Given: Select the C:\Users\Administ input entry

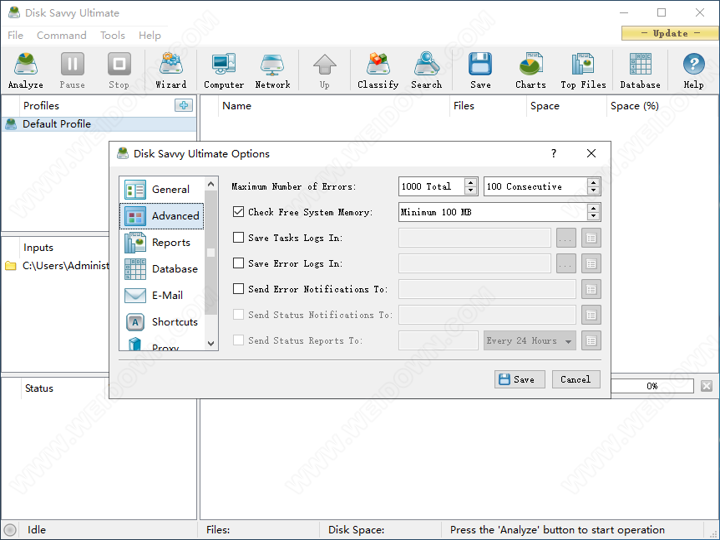Looking at the screenshot, I should (x=57, y=265).
